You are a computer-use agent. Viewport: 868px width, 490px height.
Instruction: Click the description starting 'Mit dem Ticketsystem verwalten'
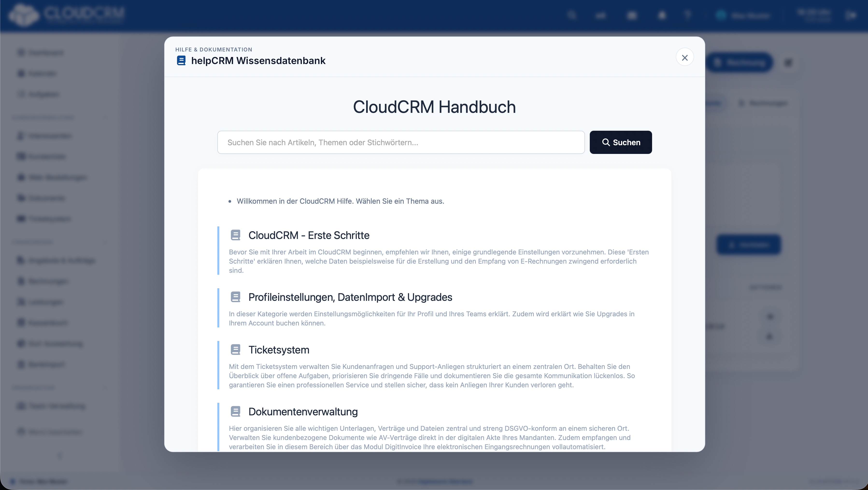tap(432, 376)
